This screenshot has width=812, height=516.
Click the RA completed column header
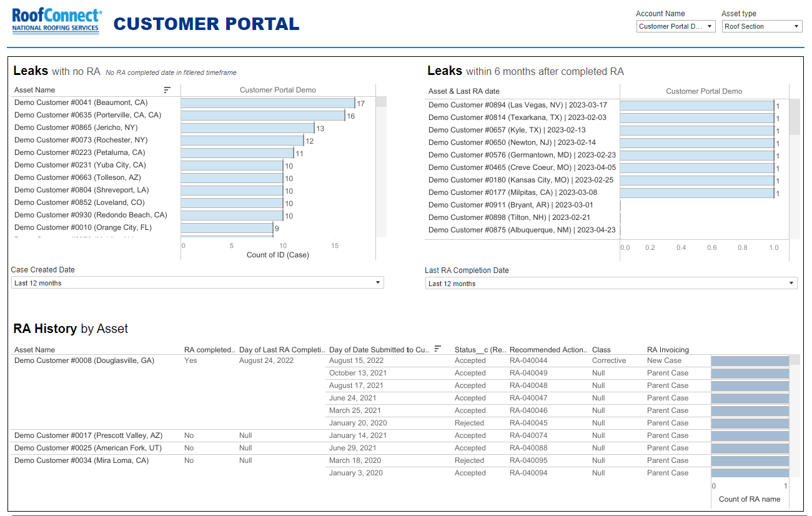pos(209,350)
